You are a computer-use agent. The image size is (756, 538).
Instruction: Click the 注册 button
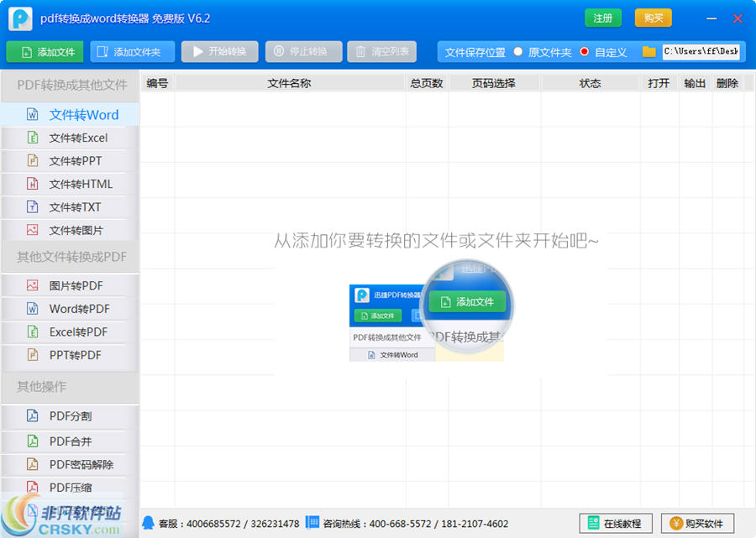(x=603, y=17)
